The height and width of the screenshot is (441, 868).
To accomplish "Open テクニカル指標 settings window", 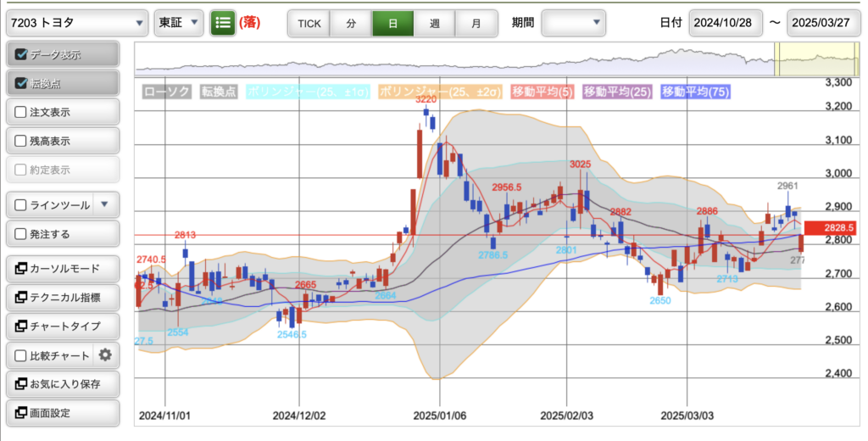I will point(63,298).
